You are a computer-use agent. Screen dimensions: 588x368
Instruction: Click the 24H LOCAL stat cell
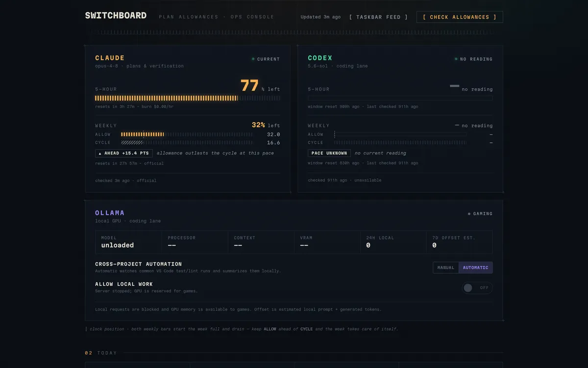point(393,242)
